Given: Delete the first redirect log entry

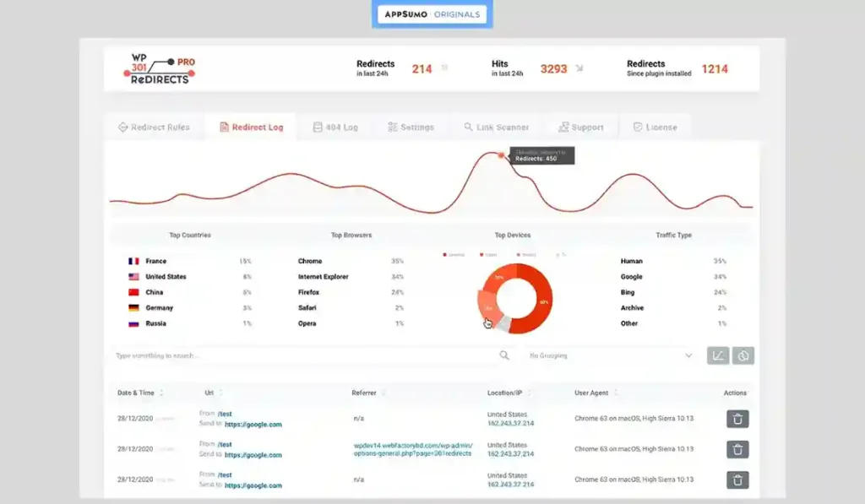Looking at the screenshot, I should (737, 419).
